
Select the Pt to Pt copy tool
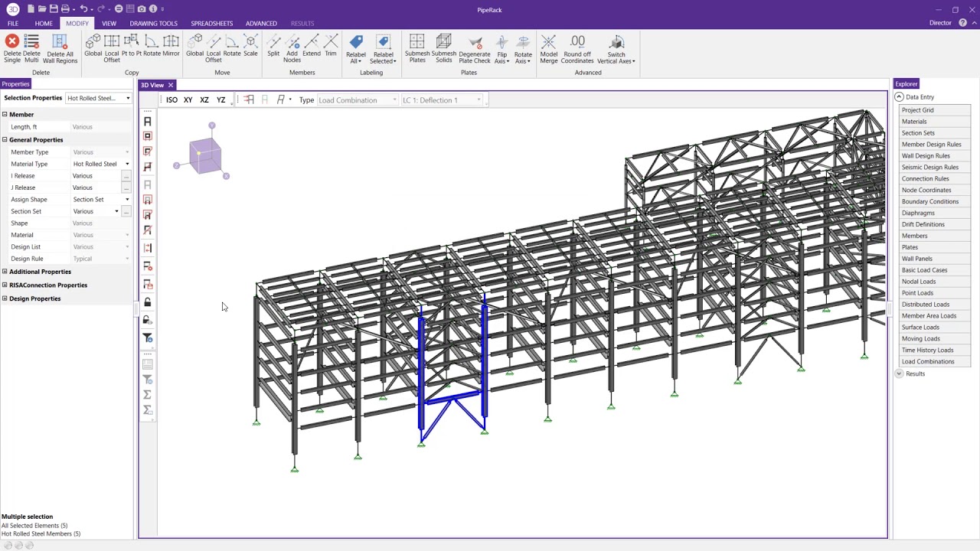[x=132, y=46]
